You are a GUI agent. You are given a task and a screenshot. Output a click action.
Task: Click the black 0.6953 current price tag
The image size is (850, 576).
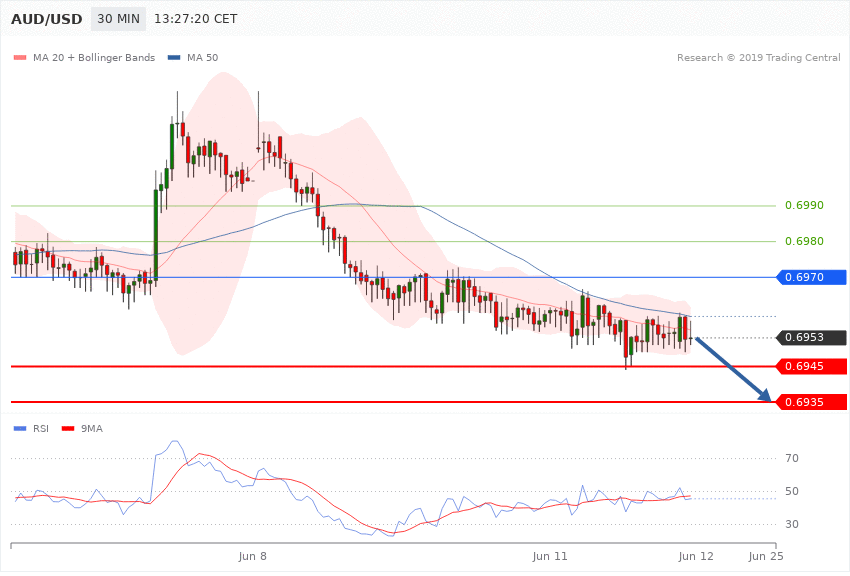[x=812, y=338]
